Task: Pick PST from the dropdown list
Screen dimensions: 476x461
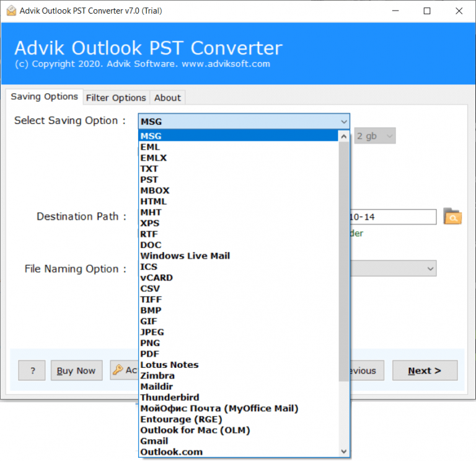Action: [x=239, y=179]
